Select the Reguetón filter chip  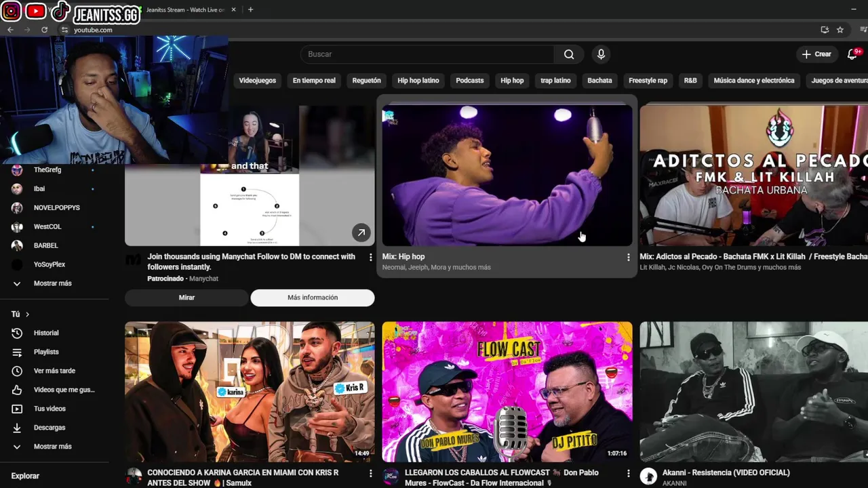tap(366, 81)
